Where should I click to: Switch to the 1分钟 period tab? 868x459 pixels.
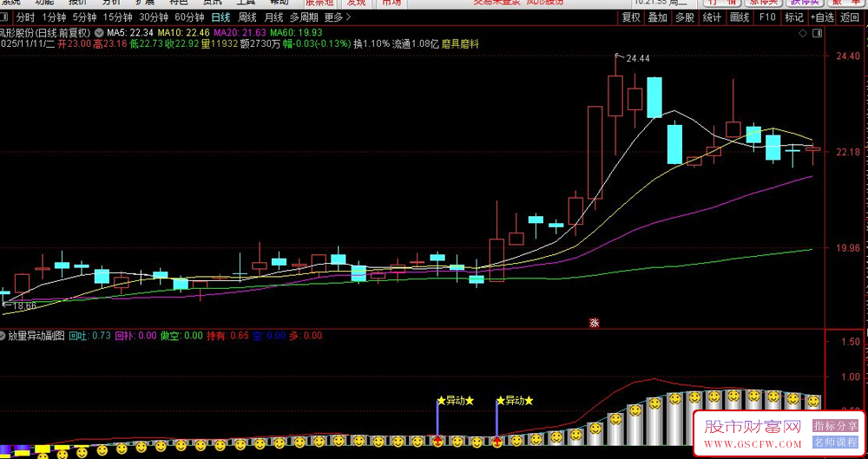pos(53,17)
